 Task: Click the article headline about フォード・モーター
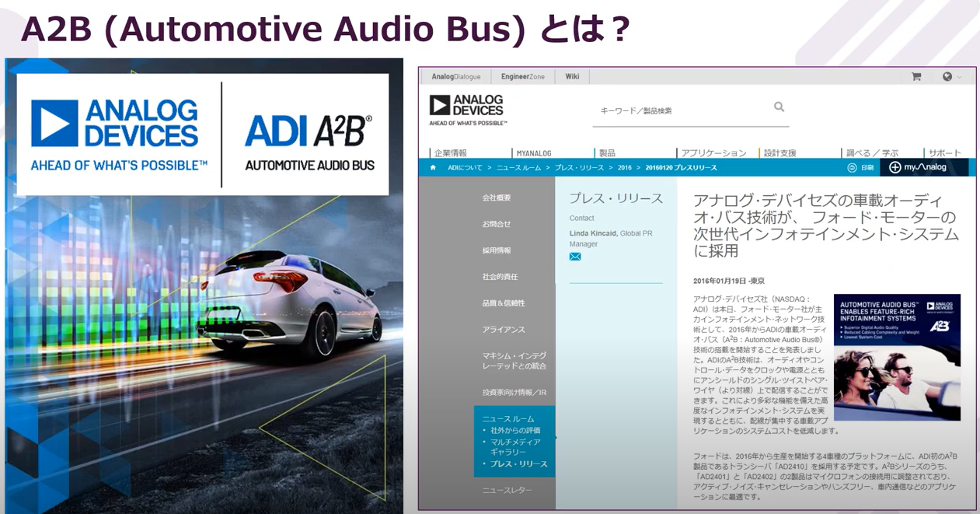click(826, 226)
